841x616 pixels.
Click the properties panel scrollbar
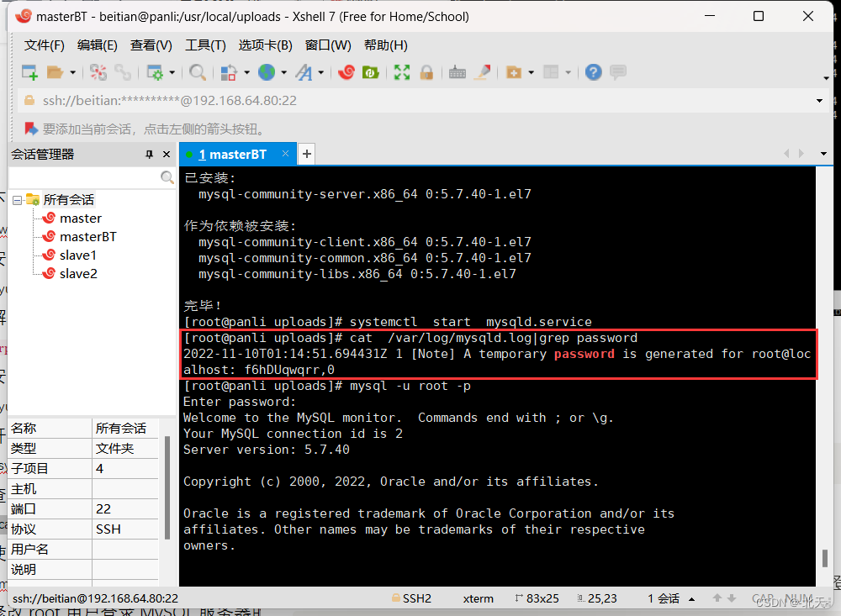click(x=167, y=487)
